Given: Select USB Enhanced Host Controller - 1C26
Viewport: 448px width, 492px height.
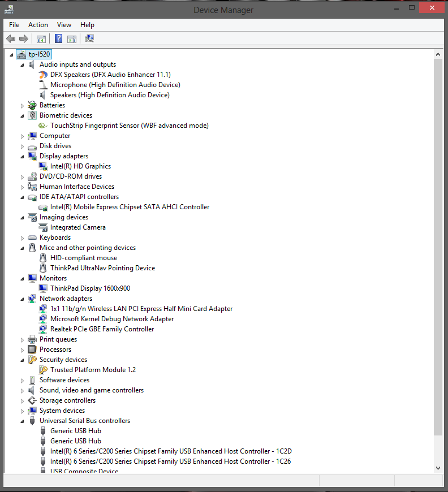Looking at the screenshot, I should tap(170, 461).
